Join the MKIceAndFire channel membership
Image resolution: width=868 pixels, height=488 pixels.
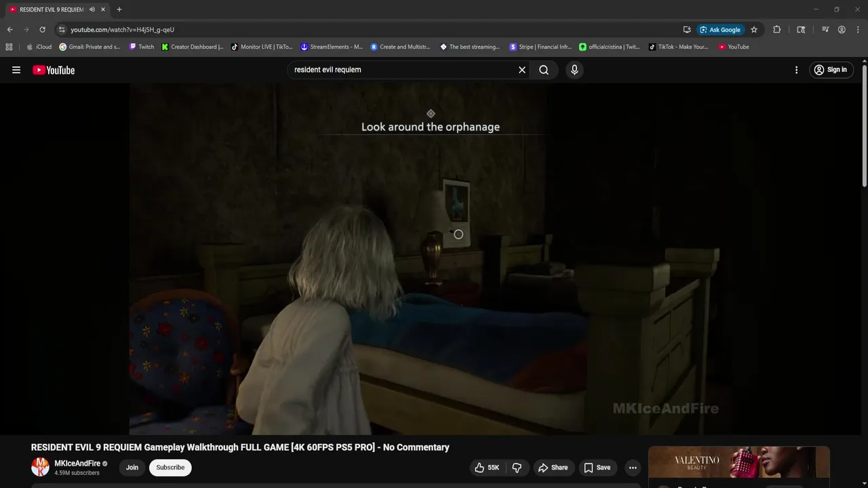coord(132,468)
